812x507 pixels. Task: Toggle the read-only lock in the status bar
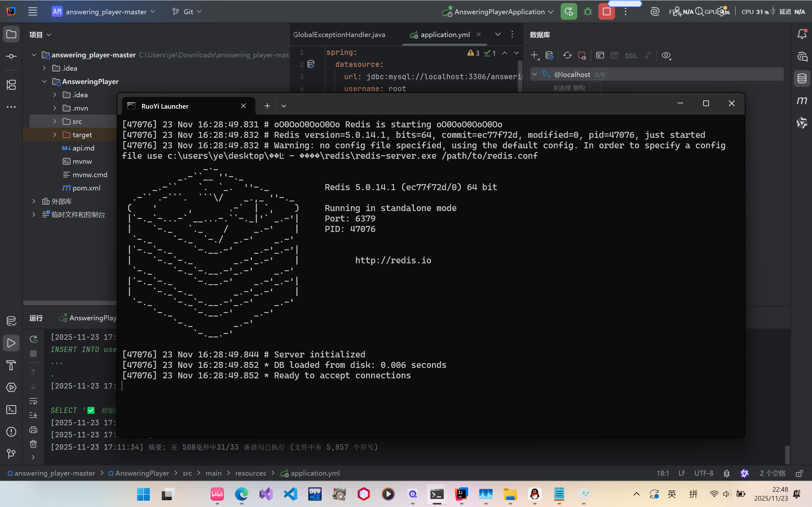pos(799,473)
